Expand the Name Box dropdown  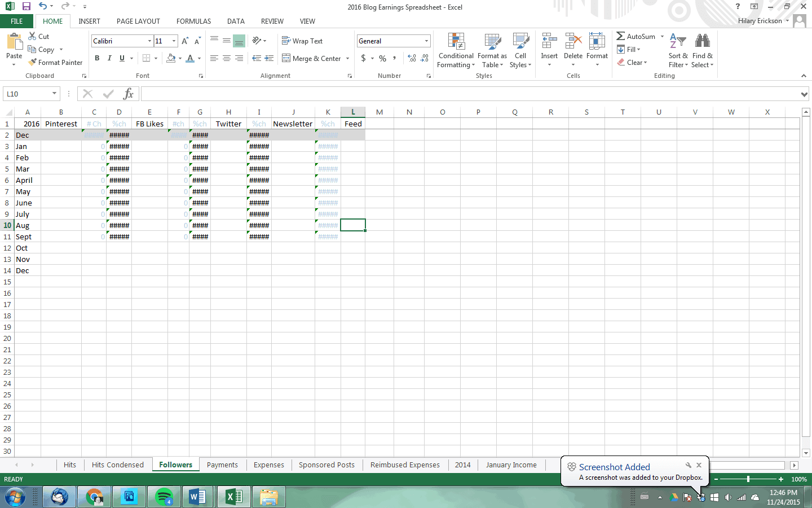click(54, 94)
